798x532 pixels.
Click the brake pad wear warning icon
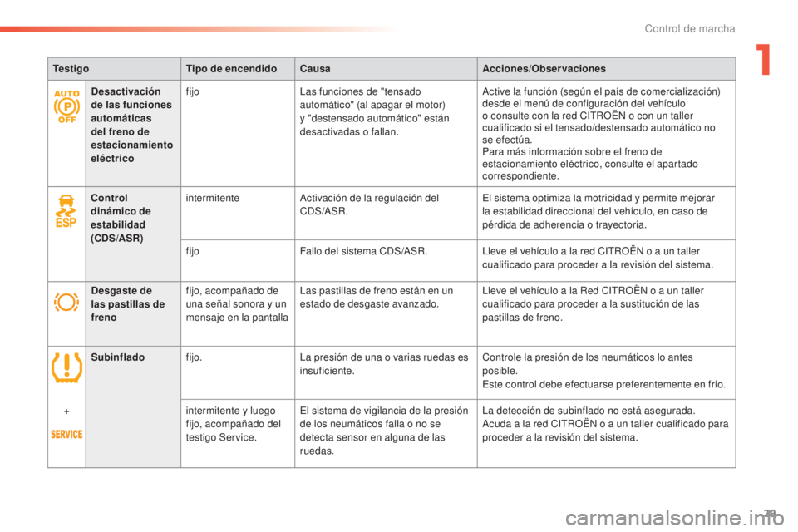(x=66, y=302)
